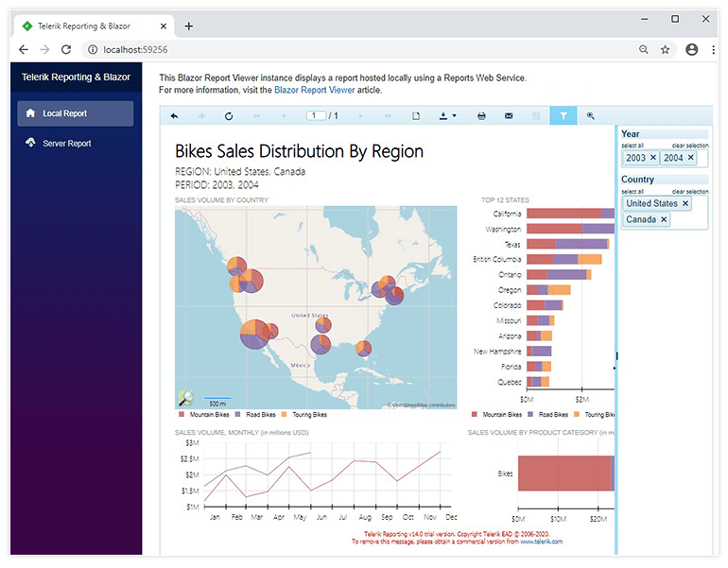Toggle print preview mode
The image size is (728, 568).
416,116
